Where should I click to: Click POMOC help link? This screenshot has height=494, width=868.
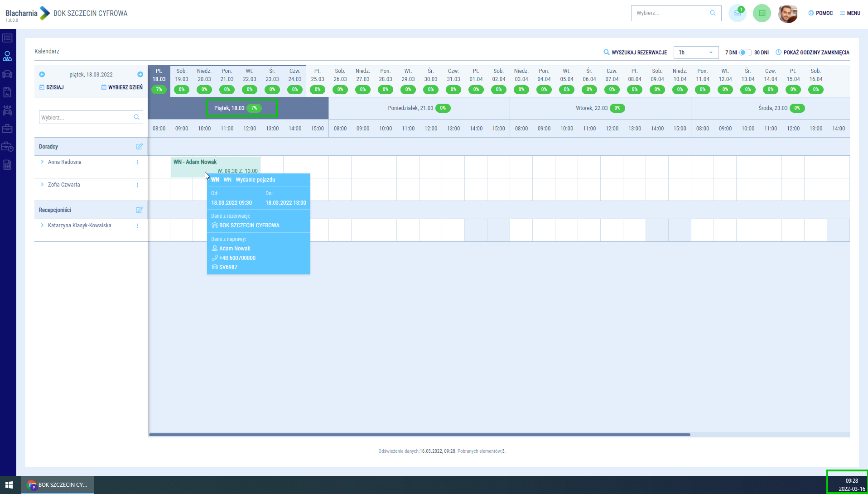820,13
